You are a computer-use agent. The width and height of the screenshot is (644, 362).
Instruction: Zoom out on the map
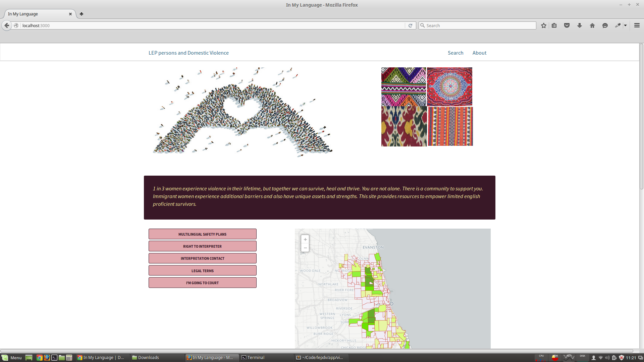pos(305,248)
